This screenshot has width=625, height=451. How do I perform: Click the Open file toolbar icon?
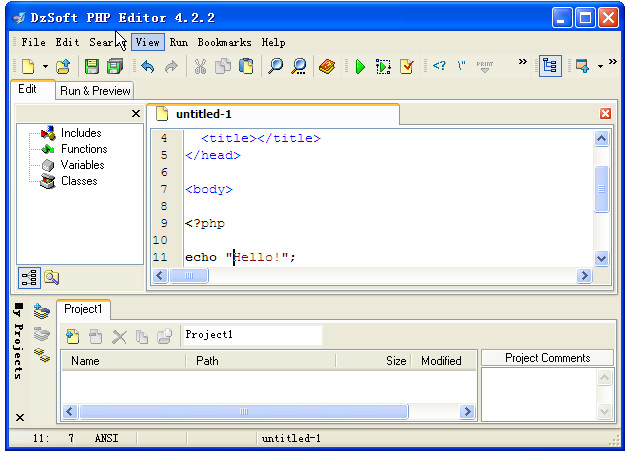[x=62, y=67]
